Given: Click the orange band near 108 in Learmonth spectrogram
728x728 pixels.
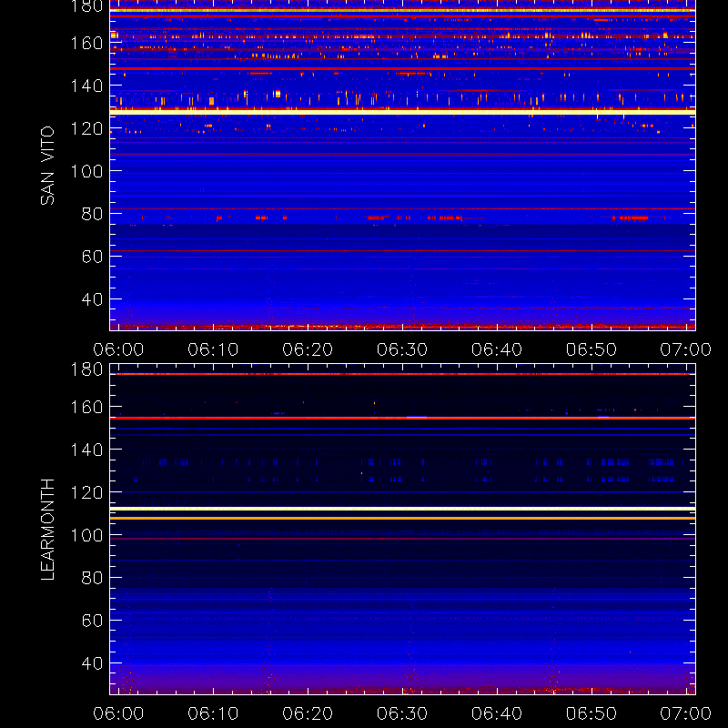Looking at the screenshot, I should coord(402,518).
